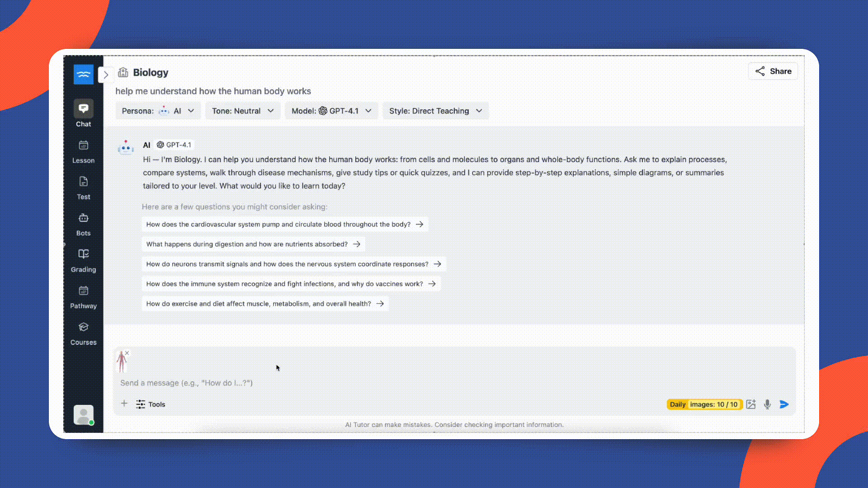Navigate to Grading in sidebar
Viewport: 868px width, 488px height.
click(83, 261)
